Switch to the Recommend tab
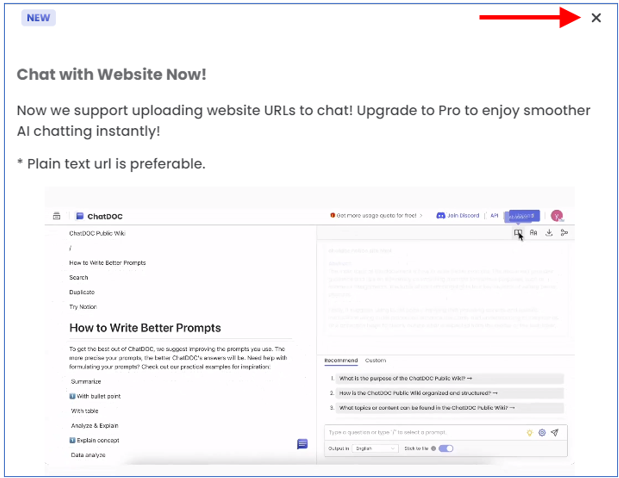619x478 pixels. [x=341, y=360]
